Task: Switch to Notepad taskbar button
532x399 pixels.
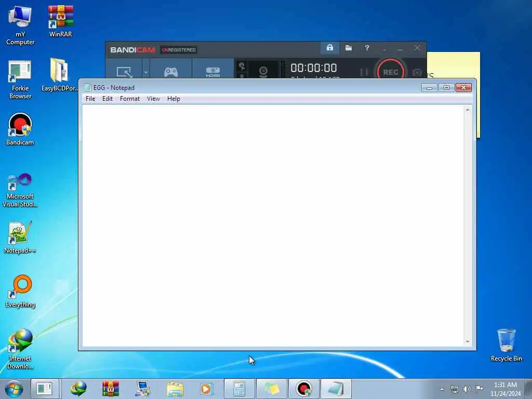Action: coord(336,389)
